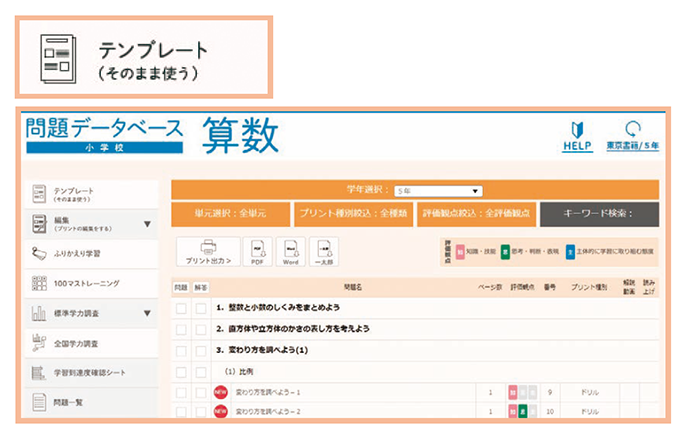Click the キーワード検索 search field
Image resolution: width=690 pixels, height=439 pixels.
point(599,214)
